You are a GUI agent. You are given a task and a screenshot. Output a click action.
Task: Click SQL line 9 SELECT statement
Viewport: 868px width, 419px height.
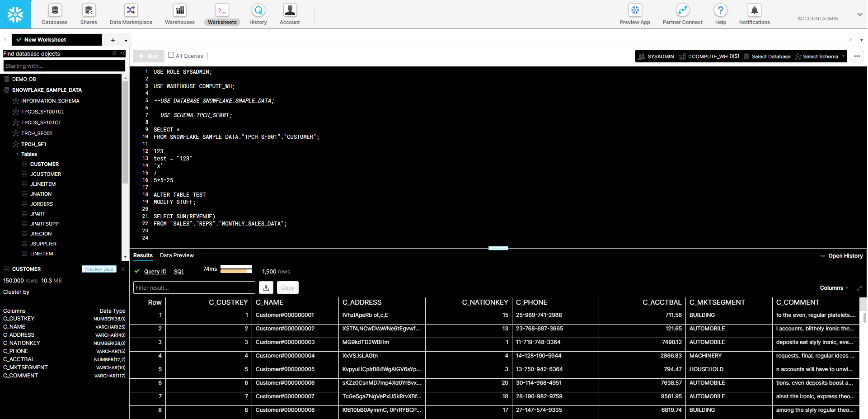[166, 130]
